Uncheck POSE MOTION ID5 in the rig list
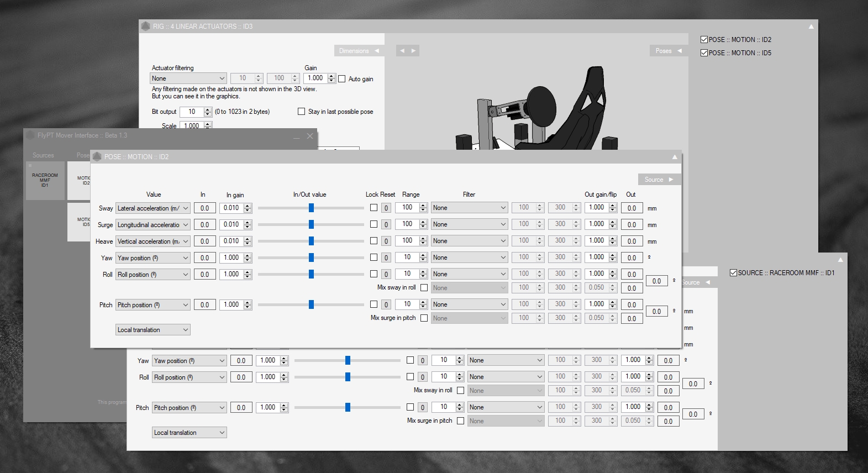 coord(704,53)
